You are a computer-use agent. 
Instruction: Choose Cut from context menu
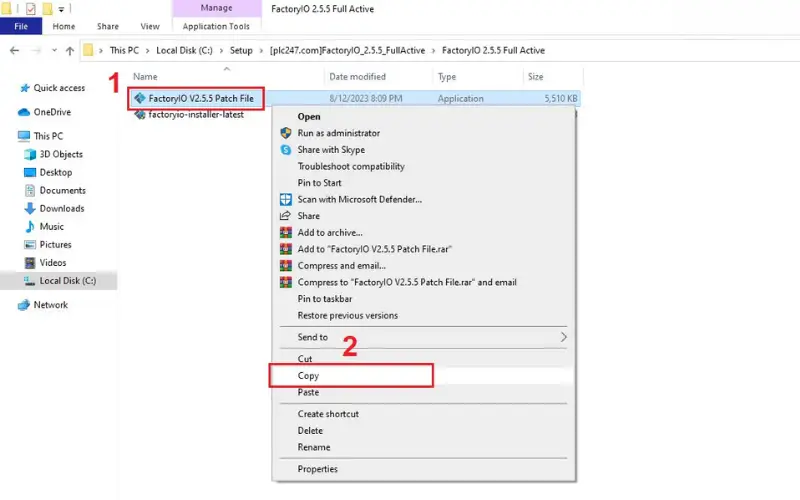click(x=305, y=359)
